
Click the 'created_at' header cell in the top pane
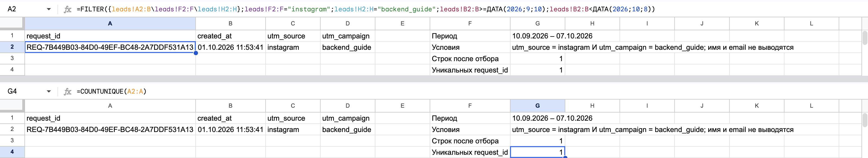point(231,36)
